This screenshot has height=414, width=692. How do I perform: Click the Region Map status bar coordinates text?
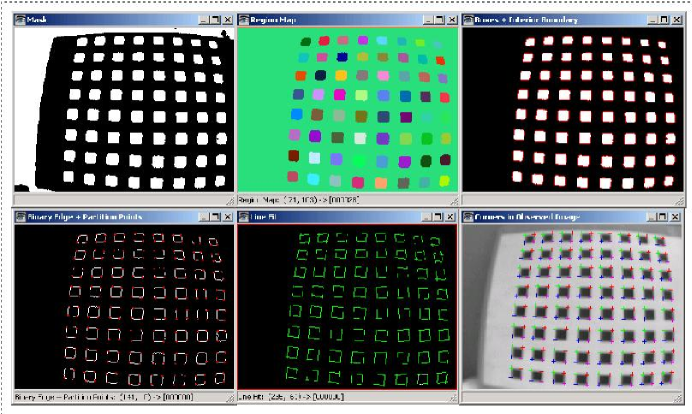point(298,200)
